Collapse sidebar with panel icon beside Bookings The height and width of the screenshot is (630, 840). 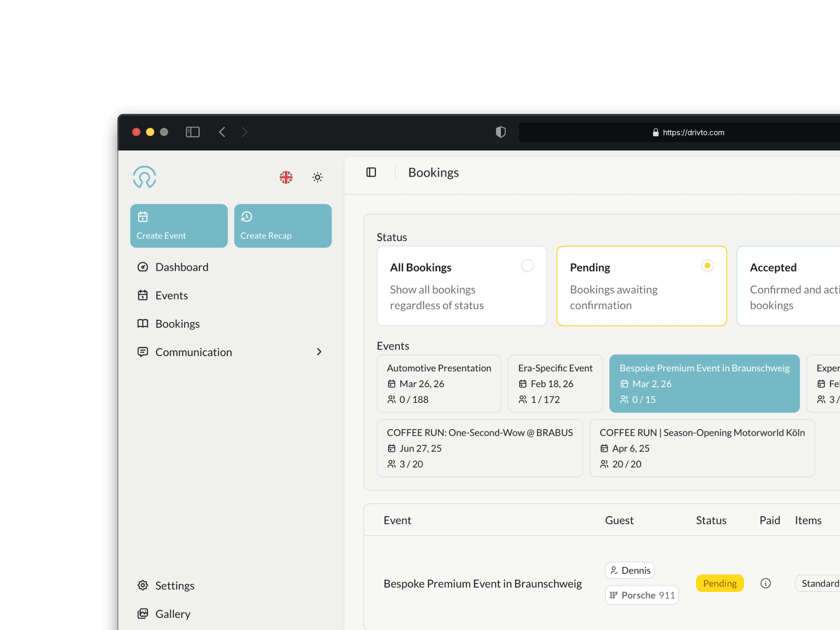click(371, 172)
